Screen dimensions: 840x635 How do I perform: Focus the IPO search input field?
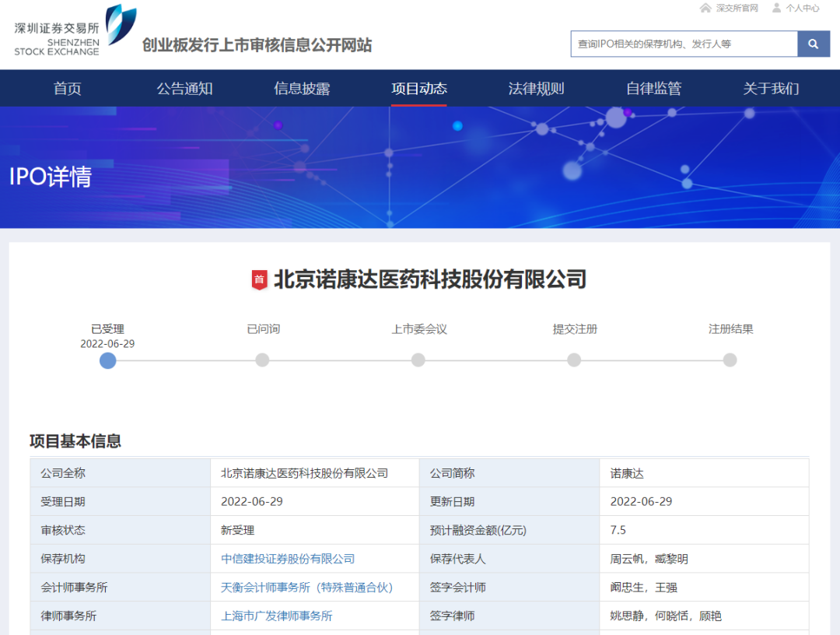(684, 44)
